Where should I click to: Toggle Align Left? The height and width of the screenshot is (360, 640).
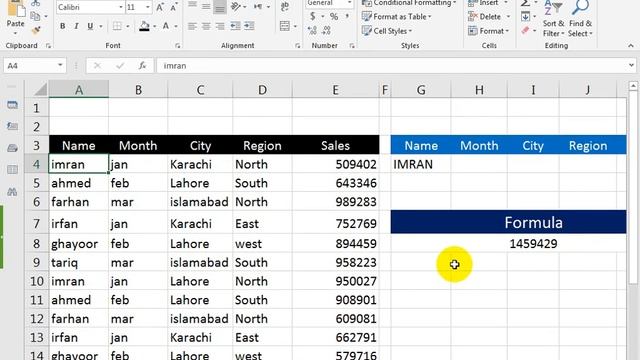click(x=192, y=26)
